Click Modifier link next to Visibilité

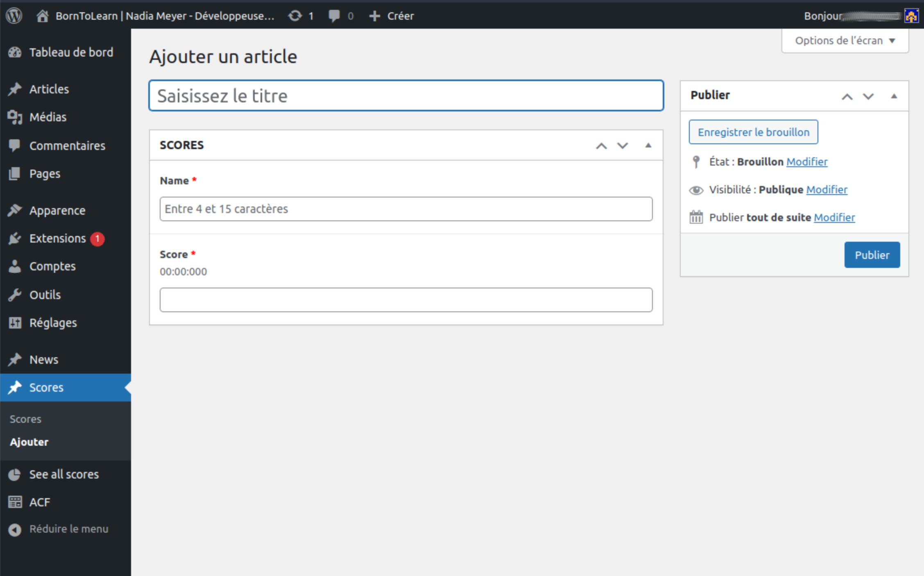tap(827, 190)
